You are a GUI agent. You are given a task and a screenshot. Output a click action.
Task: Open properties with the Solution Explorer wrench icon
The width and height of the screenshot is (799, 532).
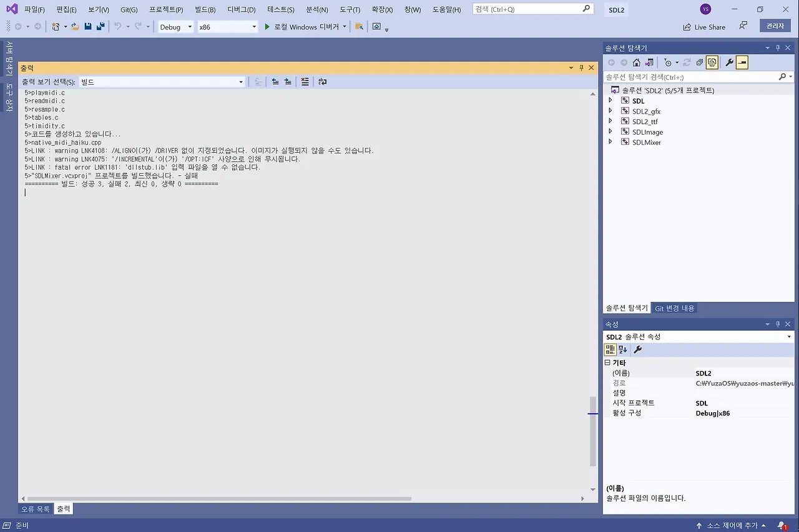729,62
